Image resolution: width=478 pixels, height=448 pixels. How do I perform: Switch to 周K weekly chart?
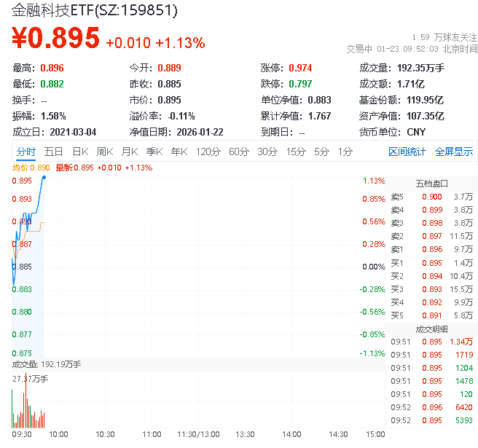click(105, 152)
